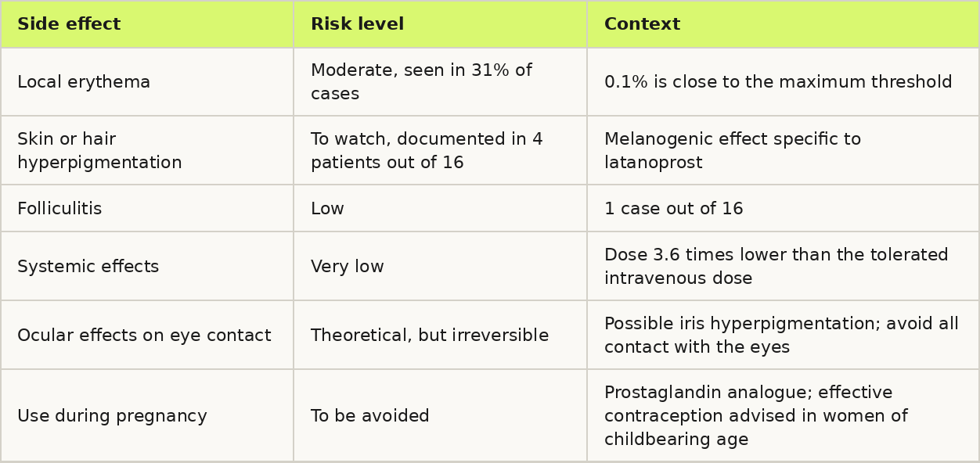Click the Side effect column header

pyautogui.click(x=147, y=24)
